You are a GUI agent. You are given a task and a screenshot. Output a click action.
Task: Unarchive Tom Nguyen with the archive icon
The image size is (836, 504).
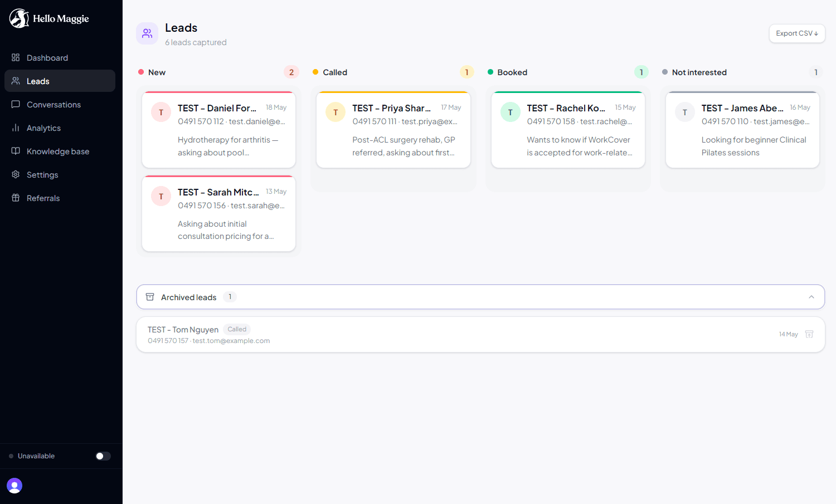click(x=809, y=334)
